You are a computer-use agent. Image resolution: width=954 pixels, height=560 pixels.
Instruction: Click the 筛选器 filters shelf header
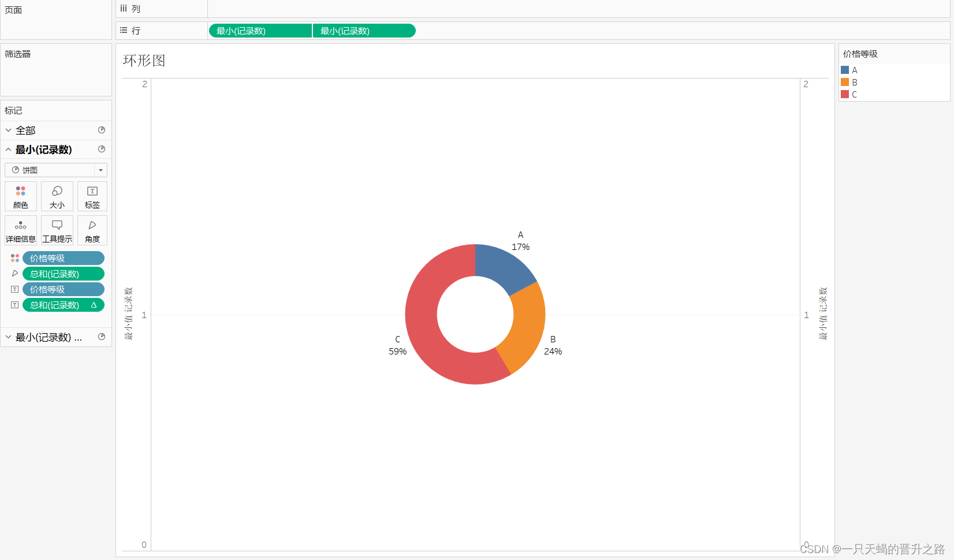(18, 54)
